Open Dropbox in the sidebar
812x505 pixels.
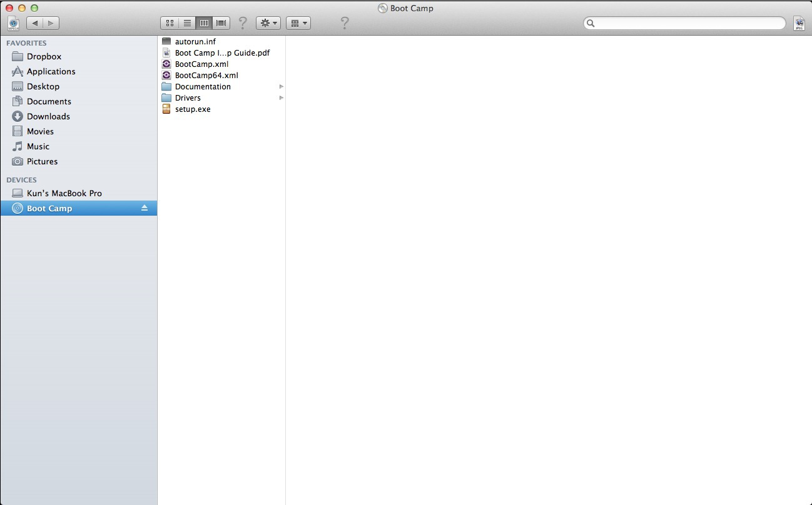click(79, 56)
